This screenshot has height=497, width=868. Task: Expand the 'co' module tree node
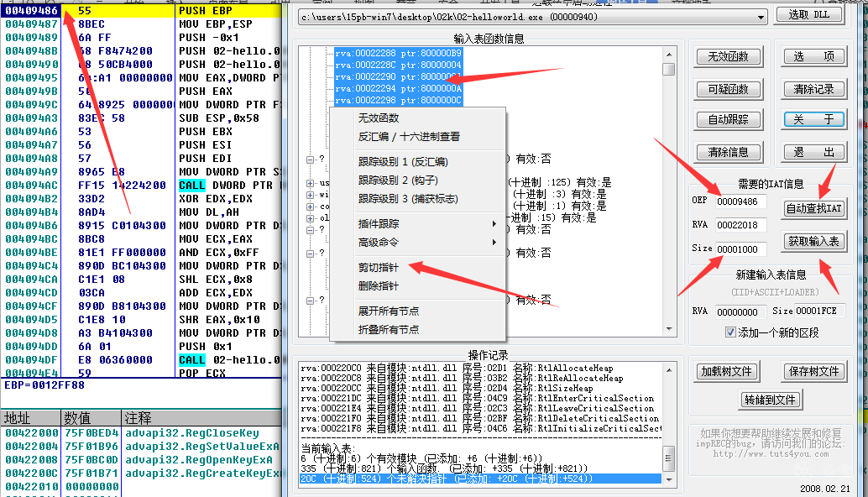[x=310, y=207]
